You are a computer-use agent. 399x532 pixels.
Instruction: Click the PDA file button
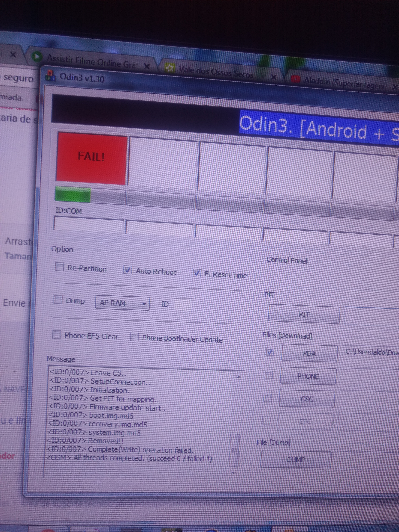coord(309,353)
